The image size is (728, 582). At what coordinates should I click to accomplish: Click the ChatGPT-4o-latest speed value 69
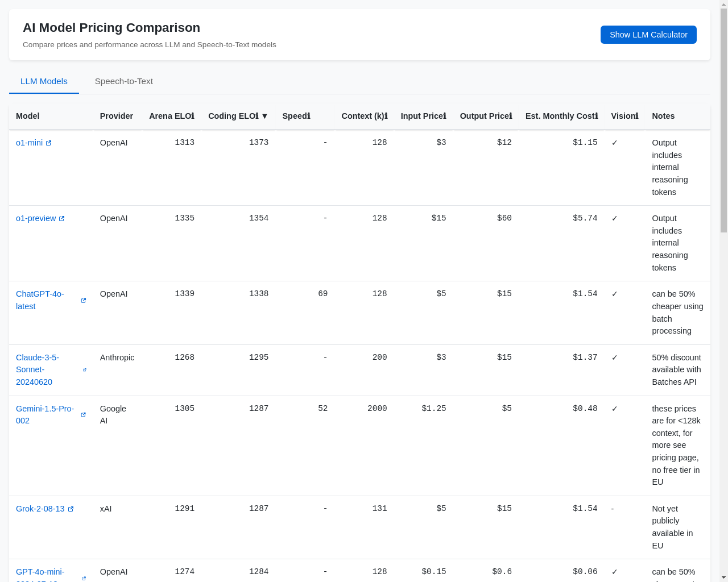point(323,294)
